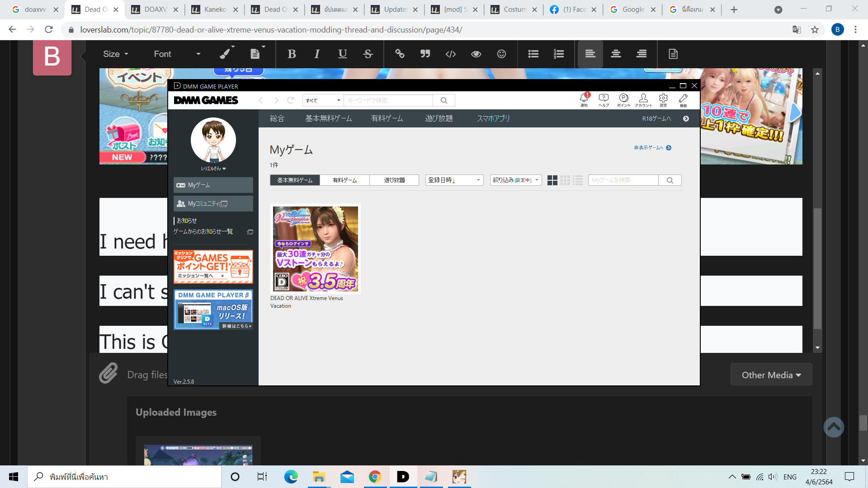Screen dimensions: 868x488
Task: Open Myコミュニティ in the sidebar
Action: [x=213, y=204]
